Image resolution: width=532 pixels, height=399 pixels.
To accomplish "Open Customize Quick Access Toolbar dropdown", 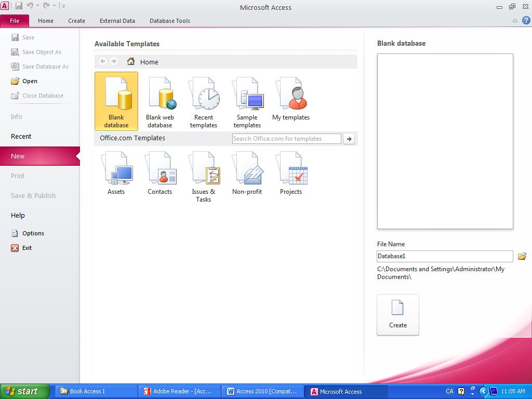I will tap(63, 6).
